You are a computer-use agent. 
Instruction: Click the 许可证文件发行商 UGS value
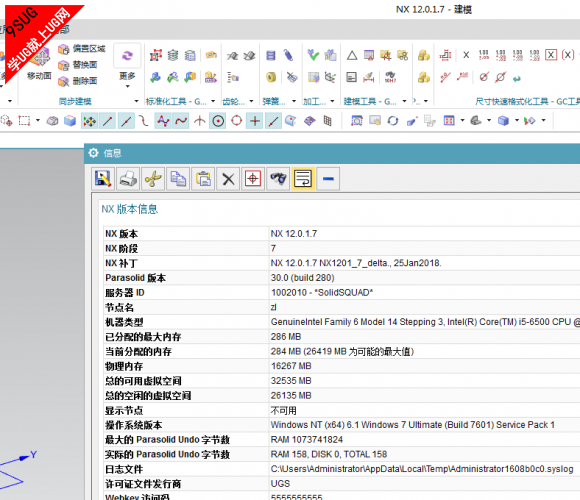coord(280,484)
